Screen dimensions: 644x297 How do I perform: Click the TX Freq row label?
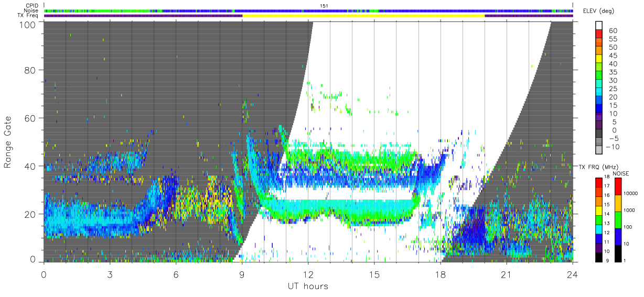(x=28, y=16)
